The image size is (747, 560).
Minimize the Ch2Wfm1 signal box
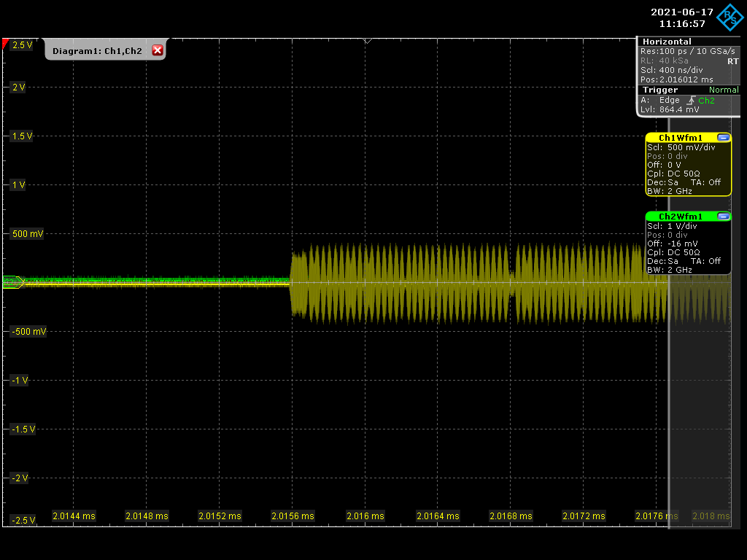pos(723,217)
